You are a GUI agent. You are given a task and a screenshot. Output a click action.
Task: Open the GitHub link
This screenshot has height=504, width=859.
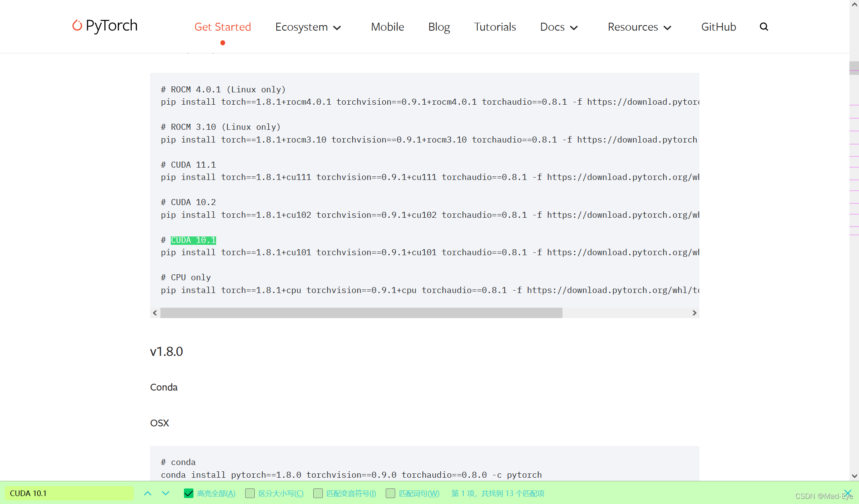coord(718,27)
